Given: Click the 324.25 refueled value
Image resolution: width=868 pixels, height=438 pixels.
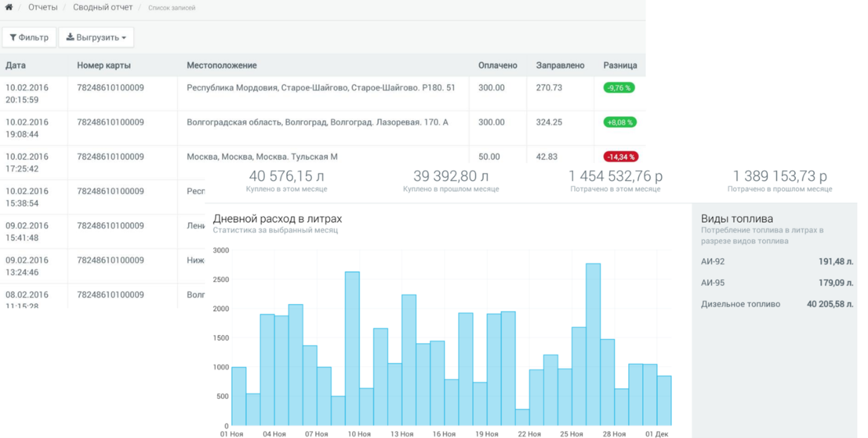Looking at the screenshot, I should pos(549,122).
